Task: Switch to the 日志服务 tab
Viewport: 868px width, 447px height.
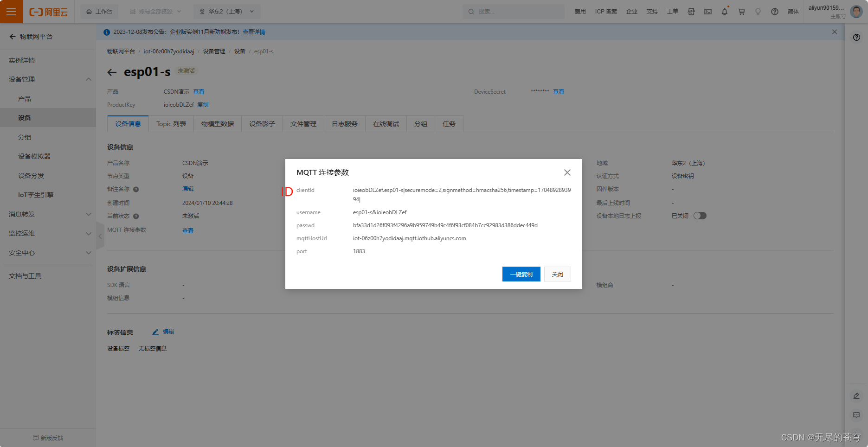Action: coord(345,124)
